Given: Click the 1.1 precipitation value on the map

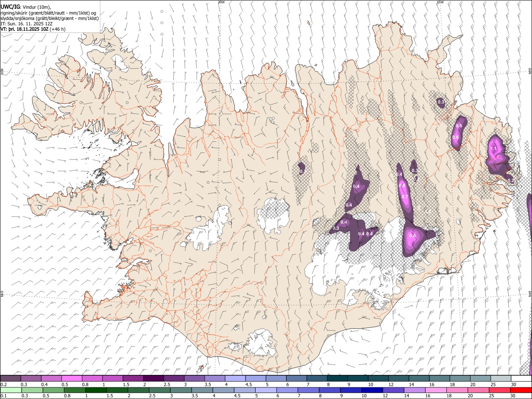Looking at the screenshot, I should (x=494, y=148).
